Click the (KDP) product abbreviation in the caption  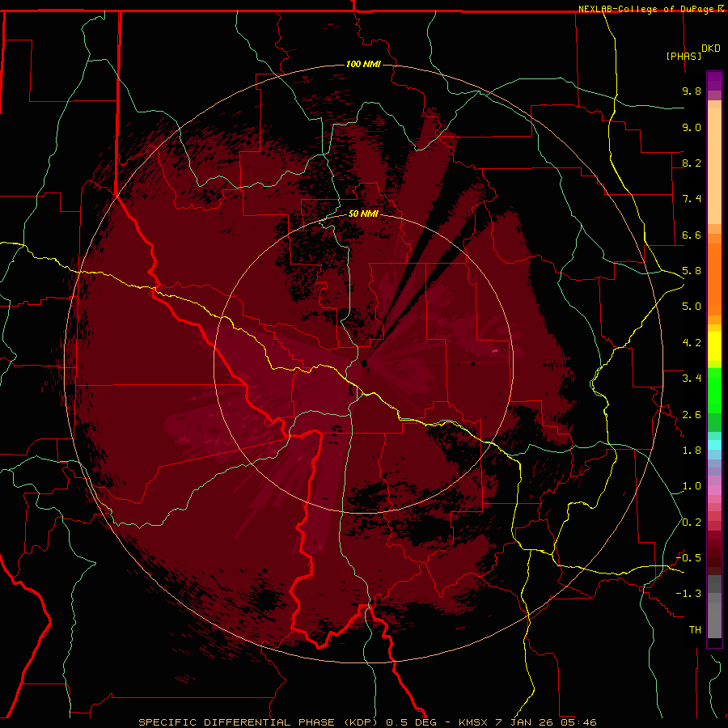[x=361, y=722]
